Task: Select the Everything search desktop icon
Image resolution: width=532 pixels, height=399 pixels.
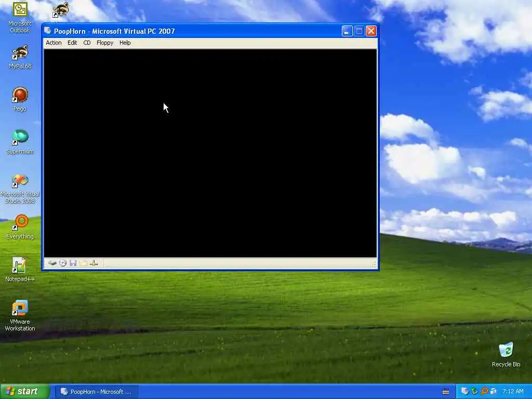Action: (x=20, y=228)
